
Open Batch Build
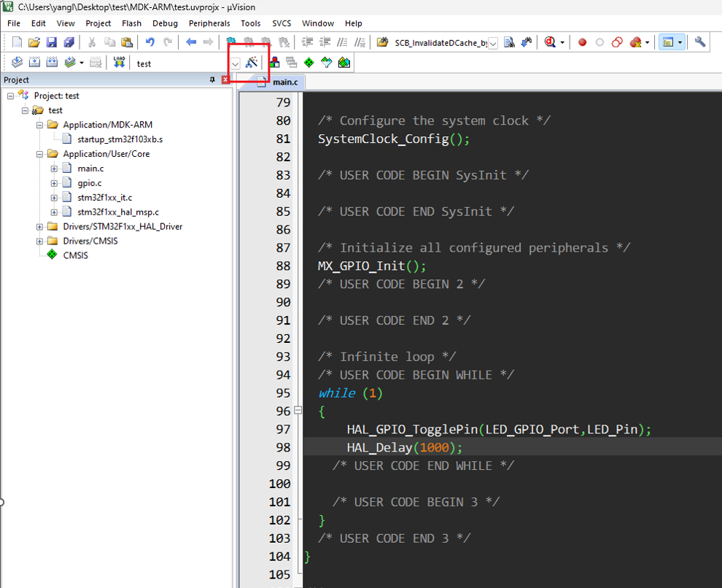point(69,63)
